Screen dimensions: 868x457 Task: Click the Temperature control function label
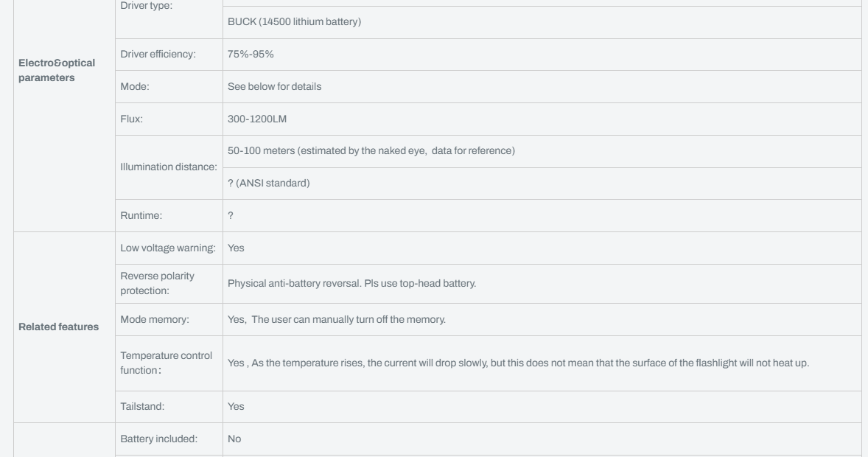point(166,363)
